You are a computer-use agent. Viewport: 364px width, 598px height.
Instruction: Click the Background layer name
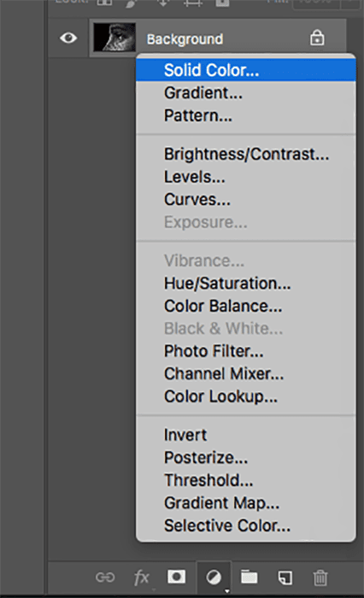185,39
